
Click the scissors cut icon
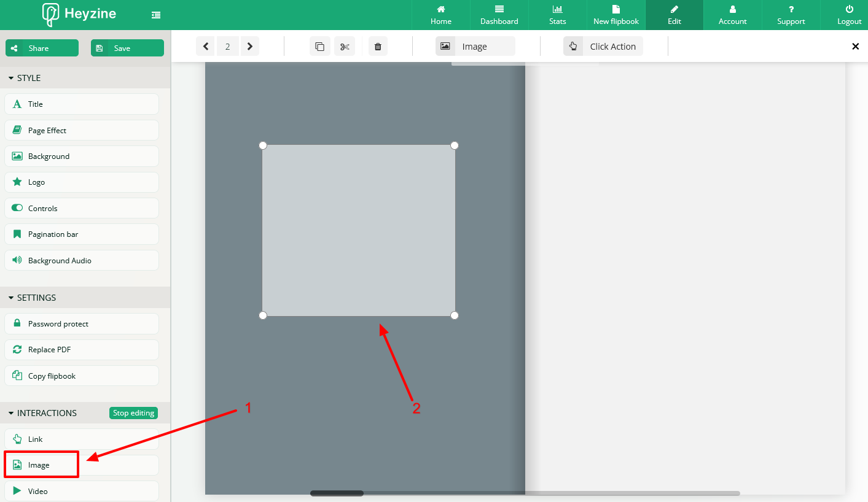pos(345,47)
